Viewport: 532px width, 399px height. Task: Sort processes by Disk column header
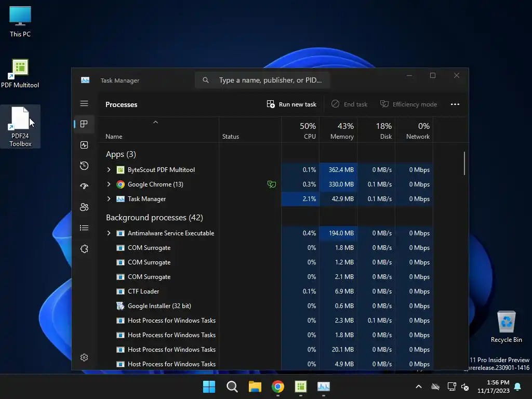point(376,130)
